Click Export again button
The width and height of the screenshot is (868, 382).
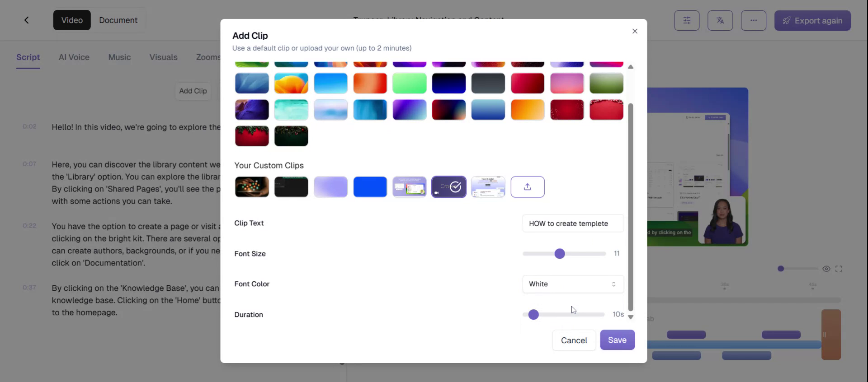click(812, 20)
